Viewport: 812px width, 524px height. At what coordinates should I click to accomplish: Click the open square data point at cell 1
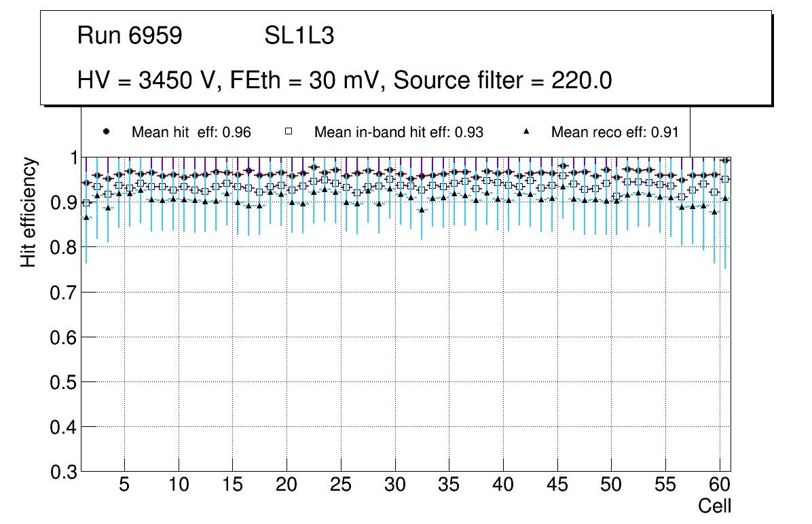[x=86, y=203]
